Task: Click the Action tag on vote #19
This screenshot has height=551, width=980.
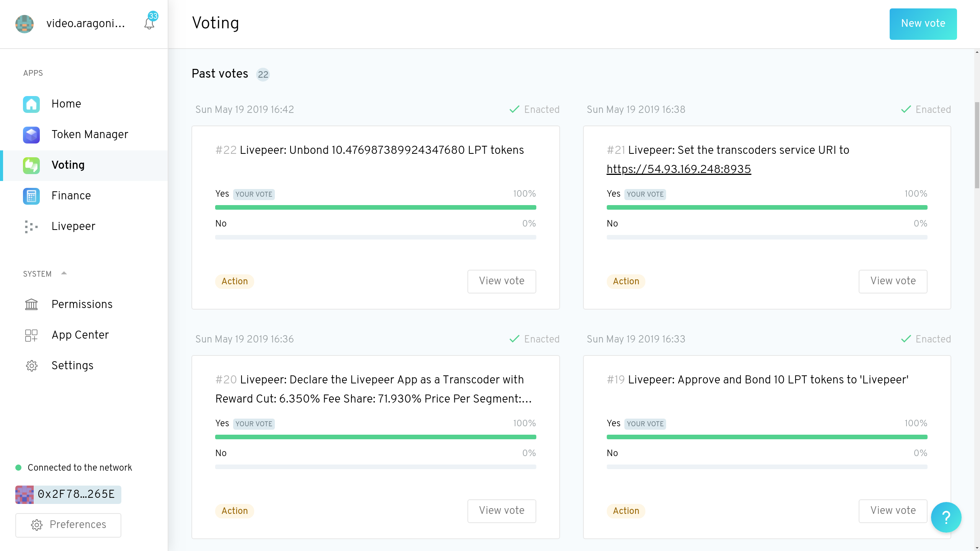Action: coord(626,511)
